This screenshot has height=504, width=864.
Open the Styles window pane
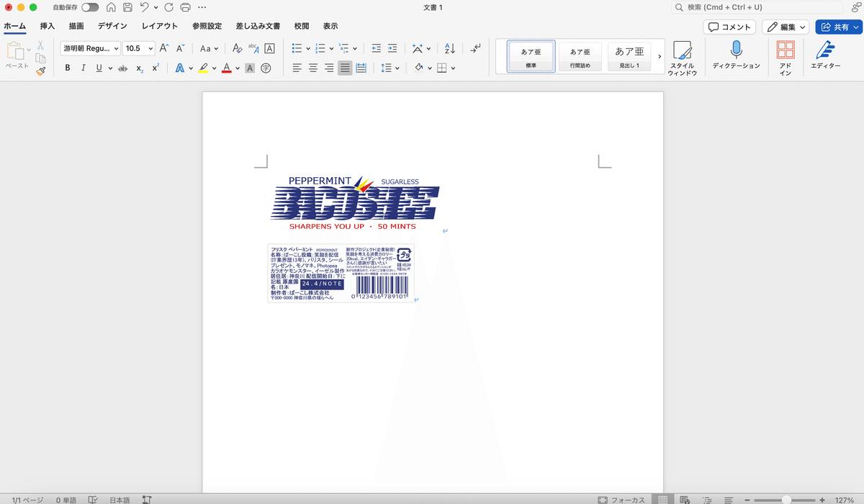pyautogui.click(x=683, y=58)
